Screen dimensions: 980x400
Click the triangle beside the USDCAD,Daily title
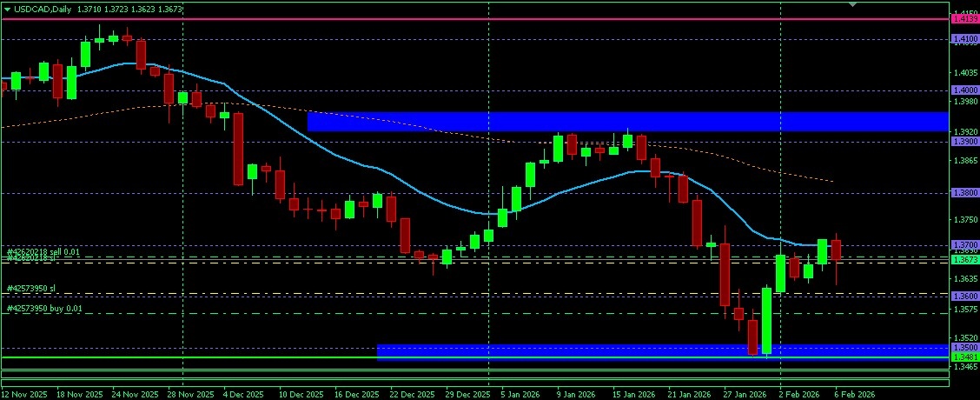pyautogui.click(x=7, y=10)
